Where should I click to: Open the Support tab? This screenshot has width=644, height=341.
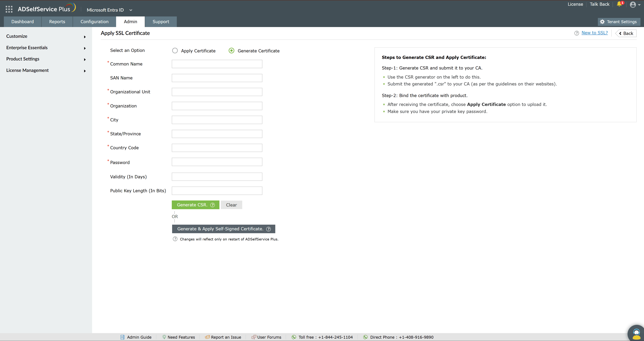point(161,22)
